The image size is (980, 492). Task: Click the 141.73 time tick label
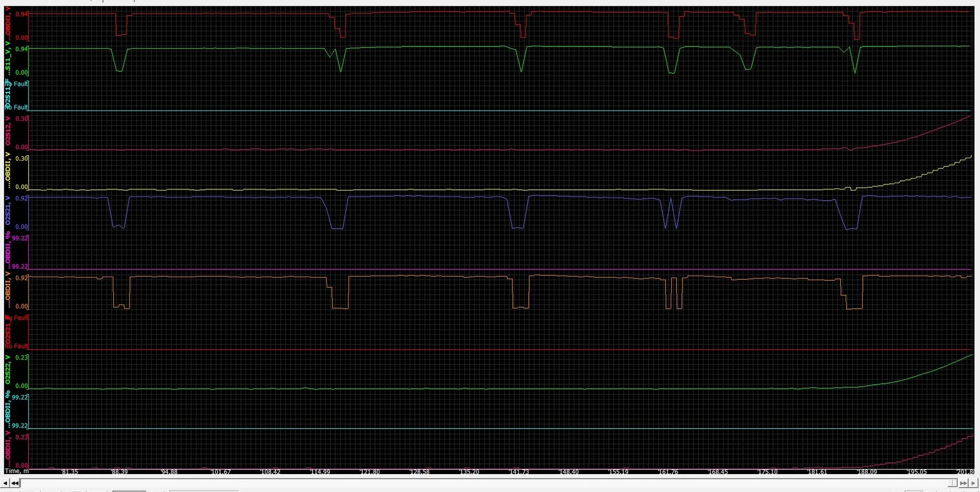click(518, 472)
